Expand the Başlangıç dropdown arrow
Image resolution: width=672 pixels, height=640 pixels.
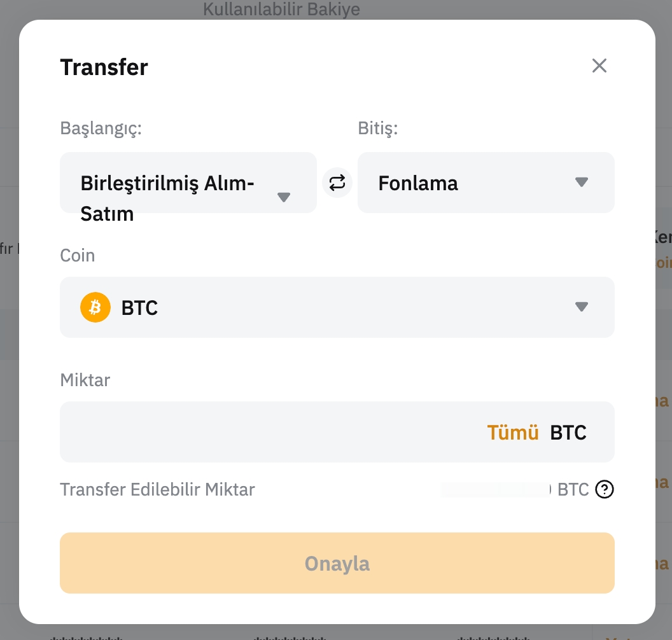(284, 197)
